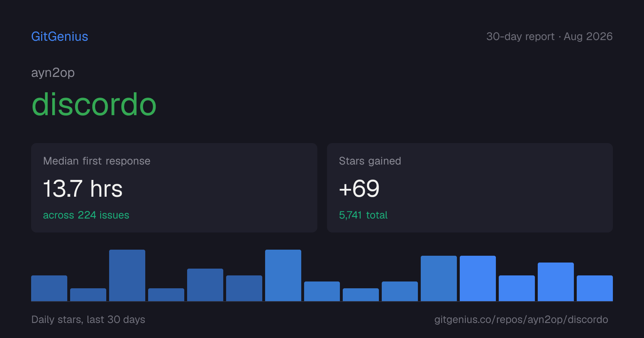Click the 13.7 hrs value
The image size is (644, 338).
83,189
